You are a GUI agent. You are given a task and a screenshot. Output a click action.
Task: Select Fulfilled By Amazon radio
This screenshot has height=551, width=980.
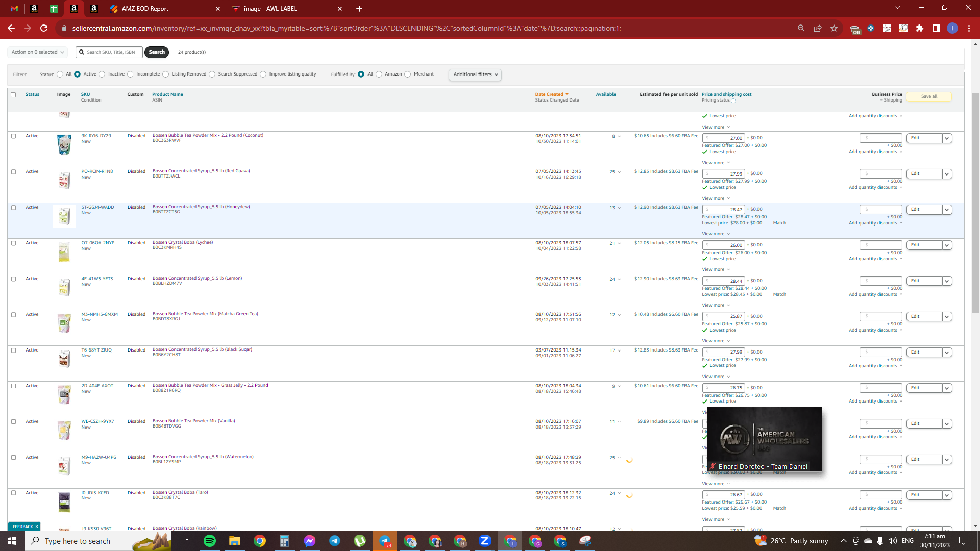click(x=379, y=74)
